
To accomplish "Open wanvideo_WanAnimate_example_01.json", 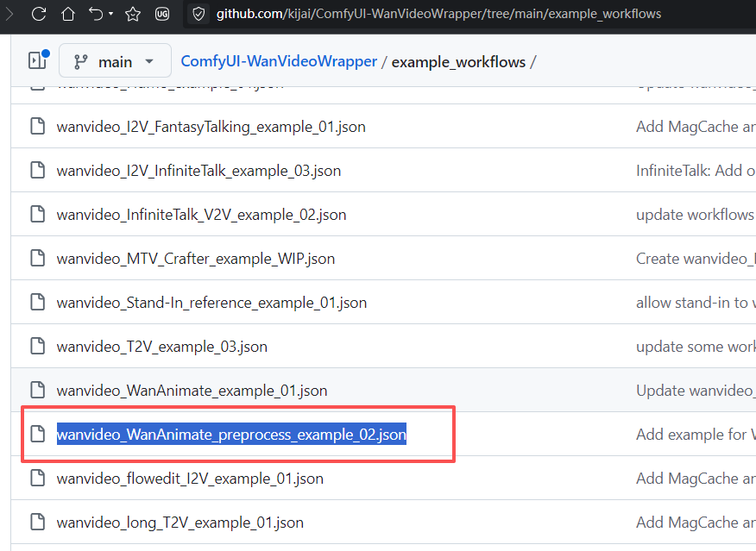I will pyautogui.click(x=192, y=390).
